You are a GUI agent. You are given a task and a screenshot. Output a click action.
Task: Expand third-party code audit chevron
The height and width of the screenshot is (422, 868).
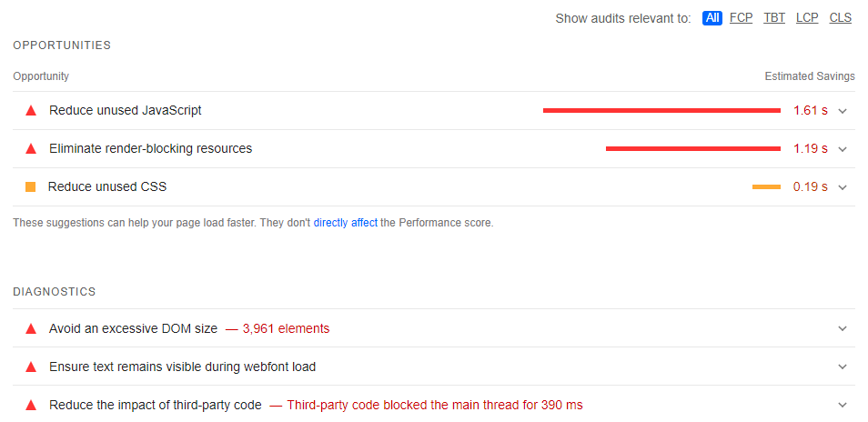843,406
